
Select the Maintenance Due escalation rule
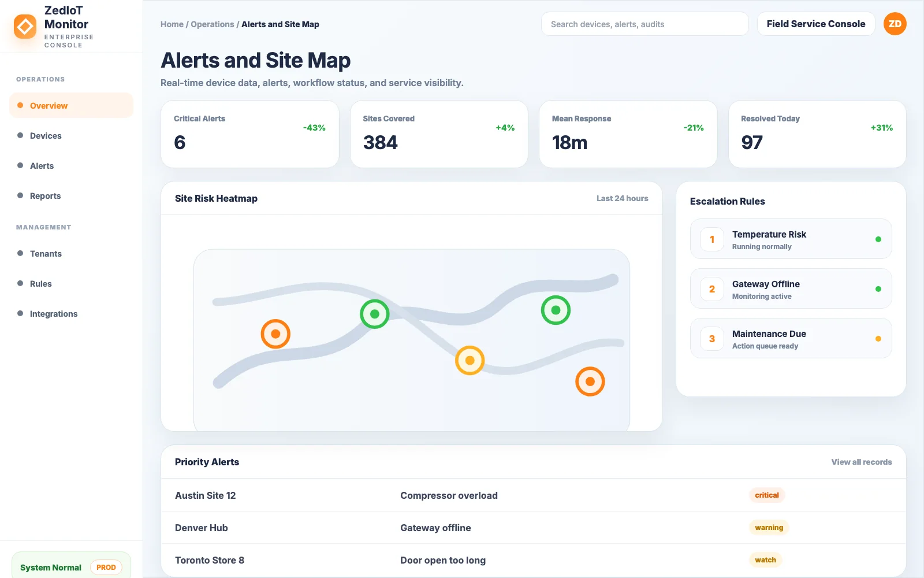coord(791,338)
